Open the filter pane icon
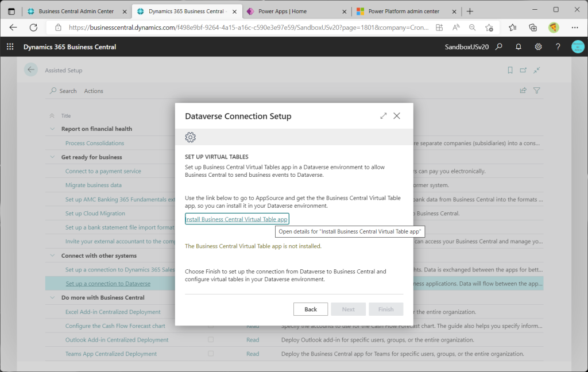The height and width of the screenshot is (372, 588). coord(537,90)
